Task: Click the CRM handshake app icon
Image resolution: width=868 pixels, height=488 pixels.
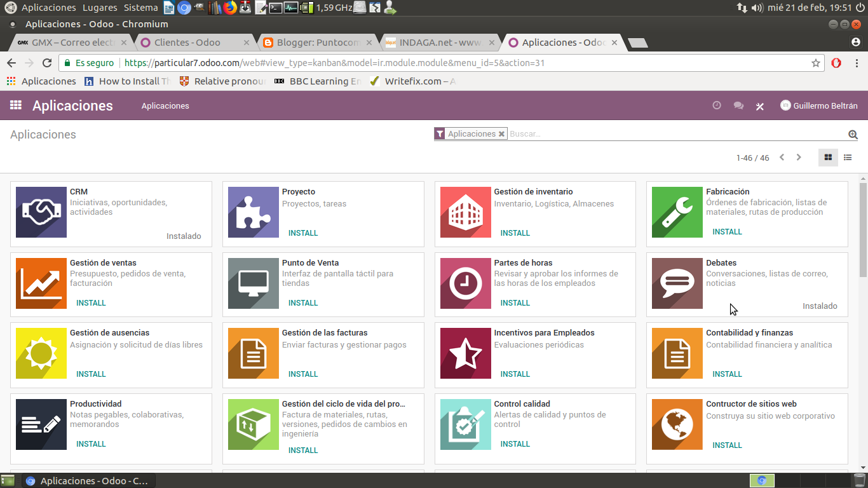Action: pos(41,212)
